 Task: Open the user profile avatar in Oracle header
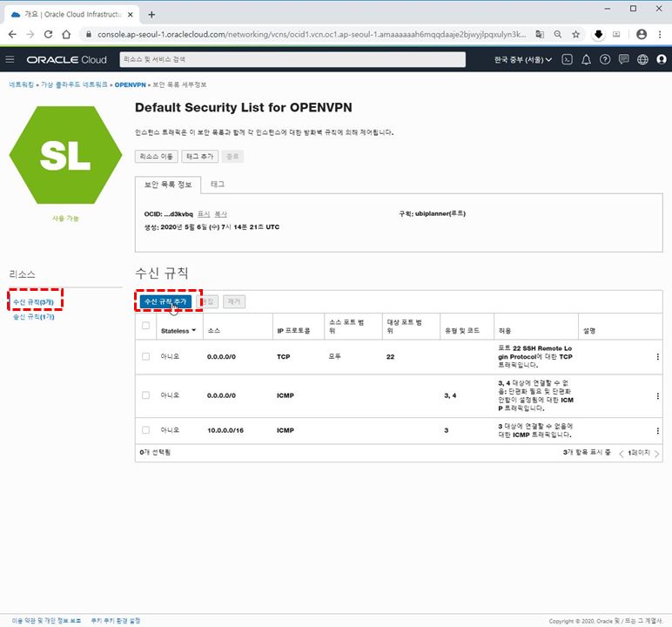(662, 59)
